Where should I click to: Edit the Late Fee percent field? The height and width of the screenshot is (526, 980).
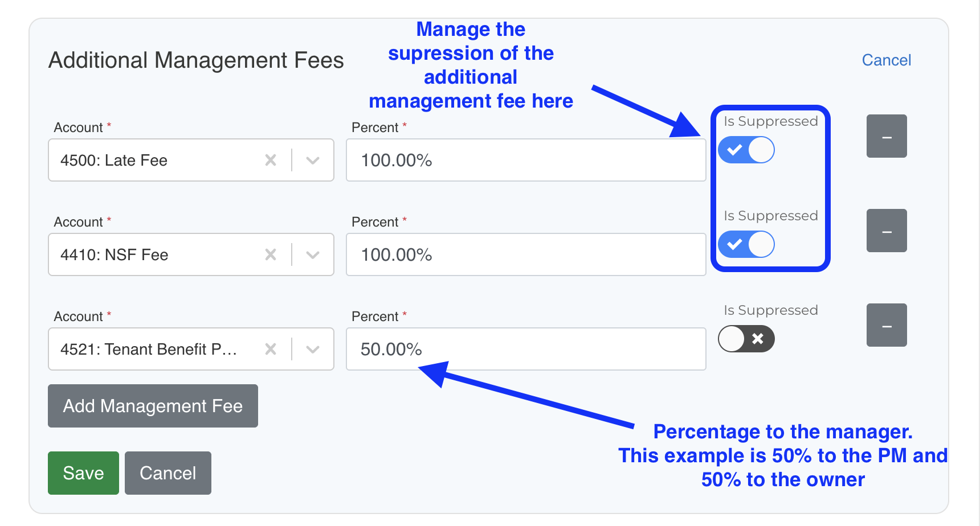point(525,161)
